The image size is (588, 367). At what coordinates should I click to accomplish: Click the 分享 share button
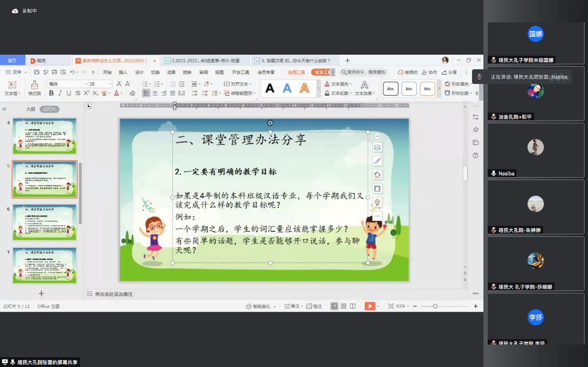[x=449, y=72]
